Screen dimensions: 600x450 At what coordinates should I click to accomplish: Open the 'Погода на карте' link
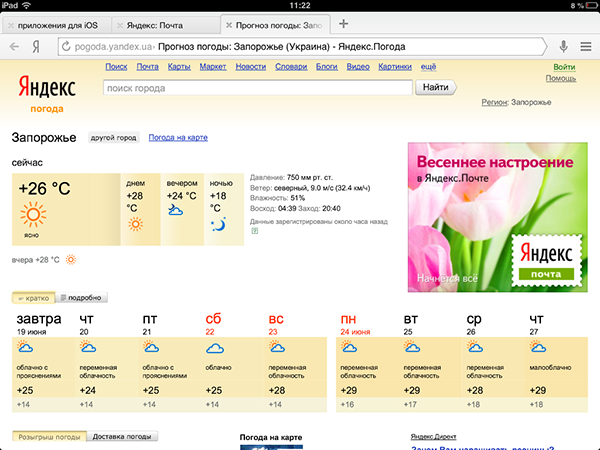click(x=178, y=137)
